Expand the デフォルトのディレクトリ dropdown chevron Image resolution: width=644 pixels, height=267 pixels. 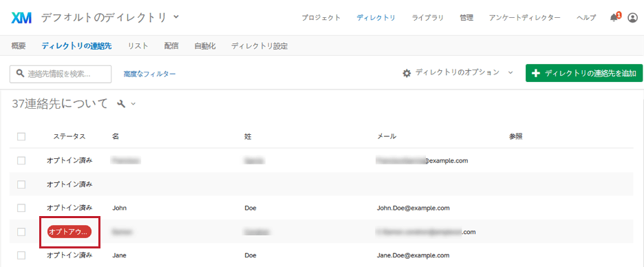[175, 17]
